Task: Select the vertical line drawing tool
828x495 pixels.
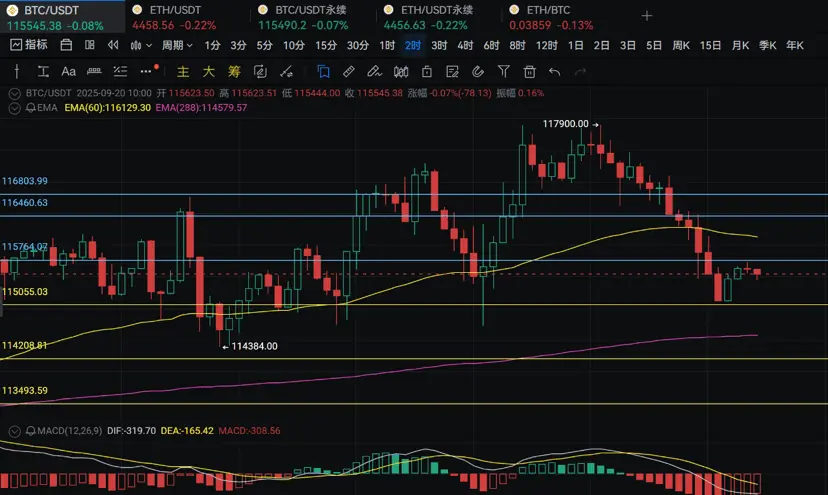Action: tap(17, 71)
